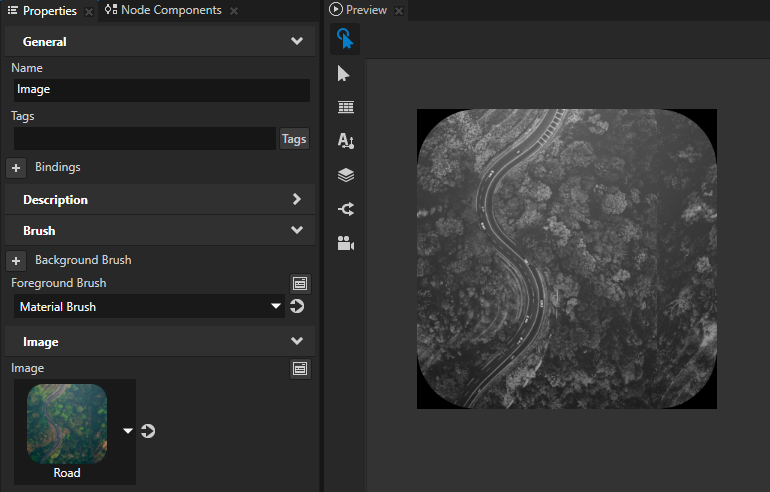Add a Background Brush property
Screen dimensions: 770x492
pyautogui.click(x=16, y=261)
